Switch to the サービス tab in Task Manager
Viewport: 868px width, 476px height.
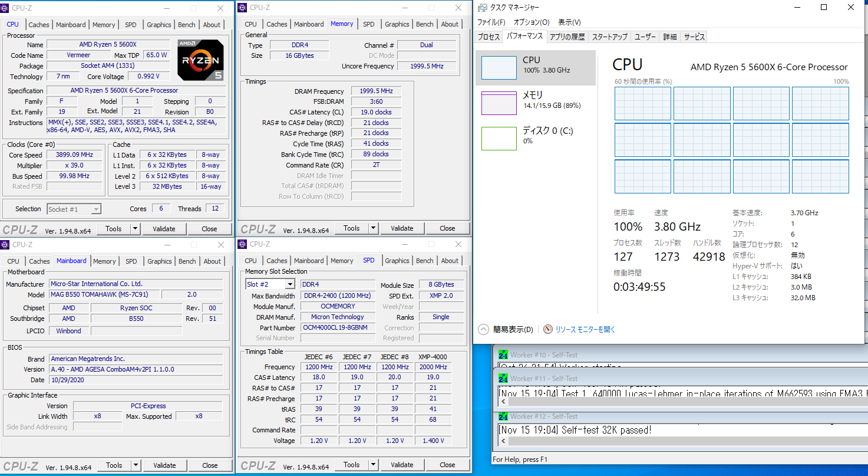[x=694, y=37]
